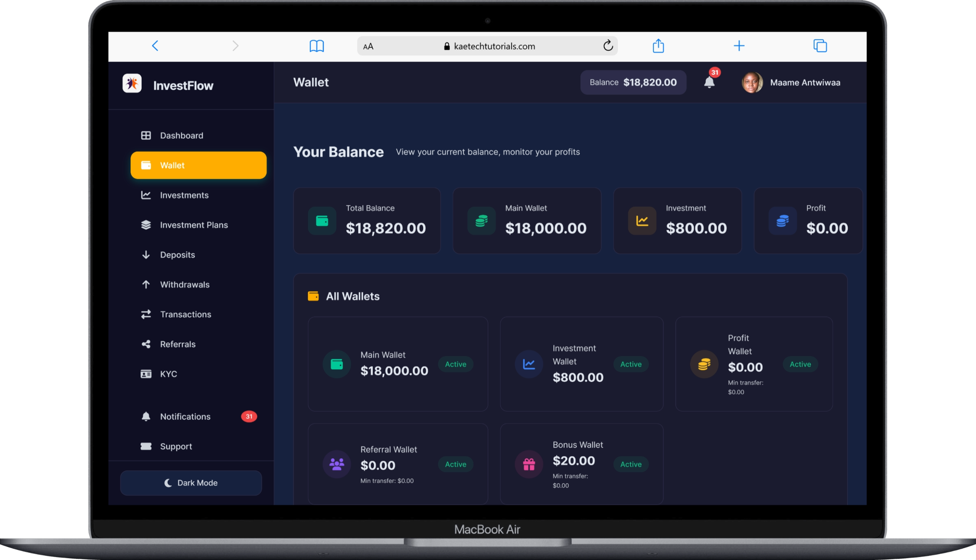The height and width of the screenshot is (560, 976).
Task: Click the header Balance $18,820.00 pill
Action: pyautogui.click(x=633, y=82)
